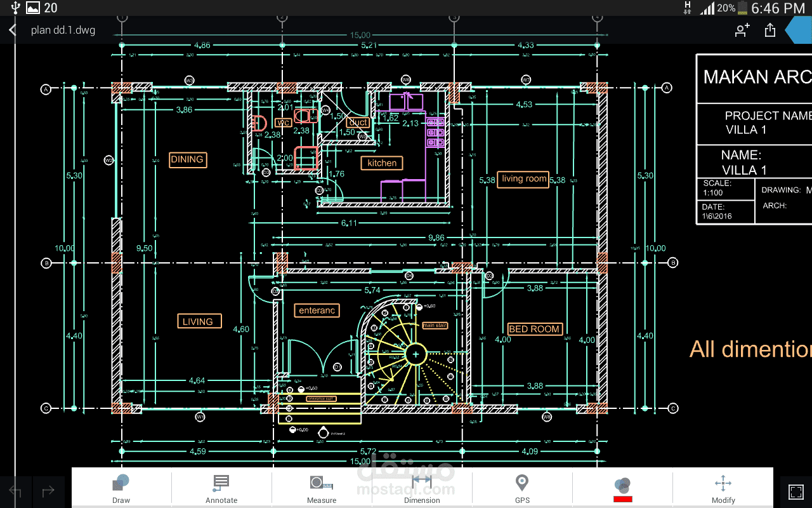Select the 1.76 dimension text
The image size is (812, 508).
(x=336, y=174)
